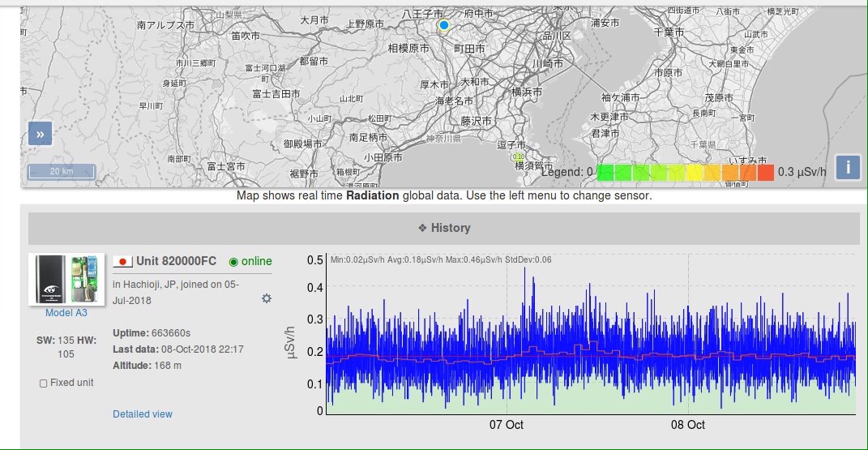
Task: Open the Model A3 link
Action: click(66, 312)
